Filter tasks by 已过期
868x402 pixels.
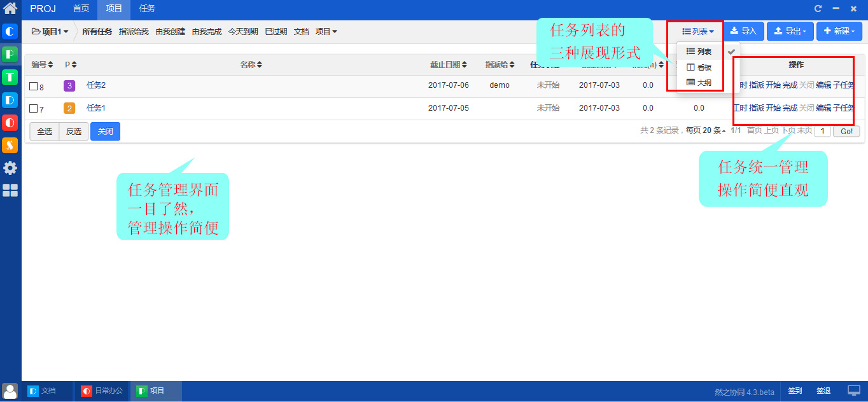[x=276, y=31]
